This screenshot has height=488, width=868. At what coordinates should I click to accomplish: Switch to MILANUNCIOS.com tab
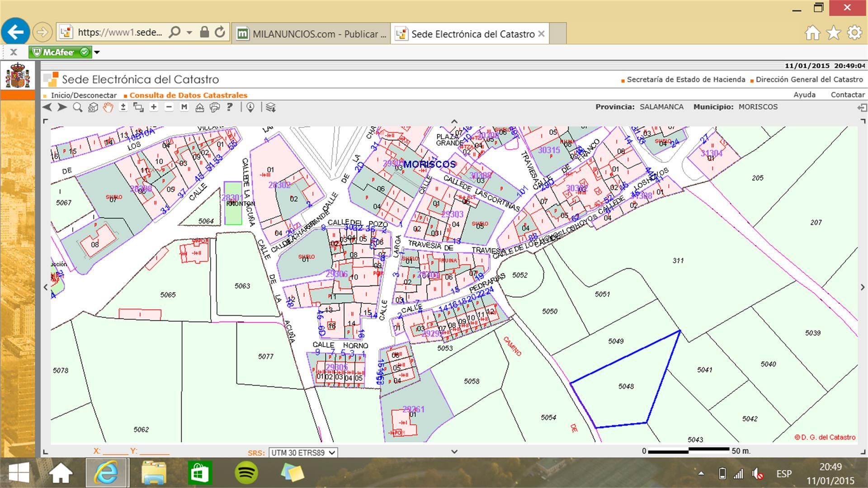point(311,34)
